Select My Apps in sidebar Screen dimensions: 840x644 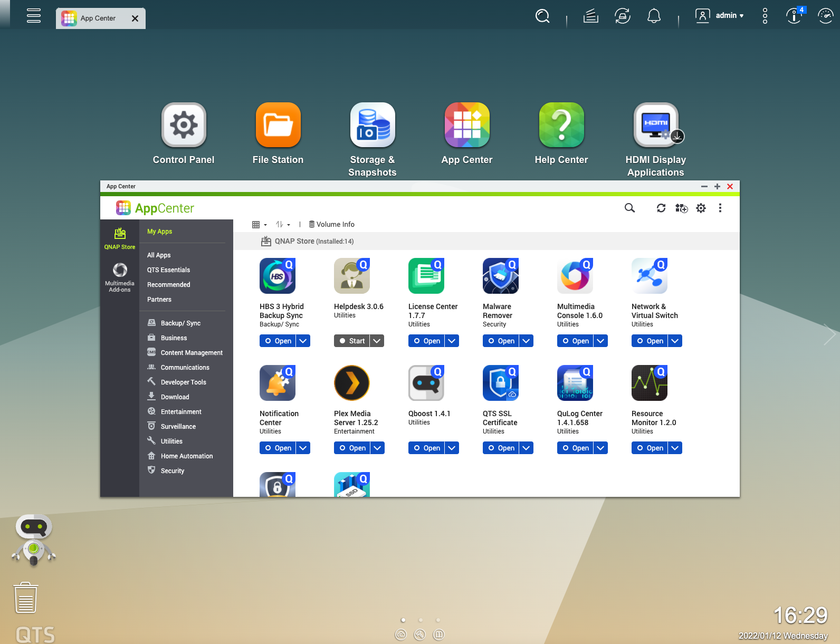tap(159, 232)
